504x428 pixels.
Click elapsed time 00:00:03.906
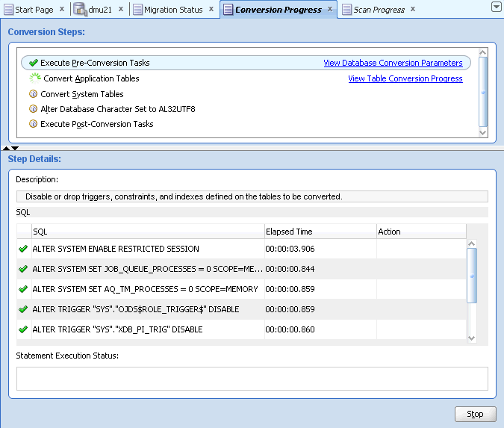(290, 249)
